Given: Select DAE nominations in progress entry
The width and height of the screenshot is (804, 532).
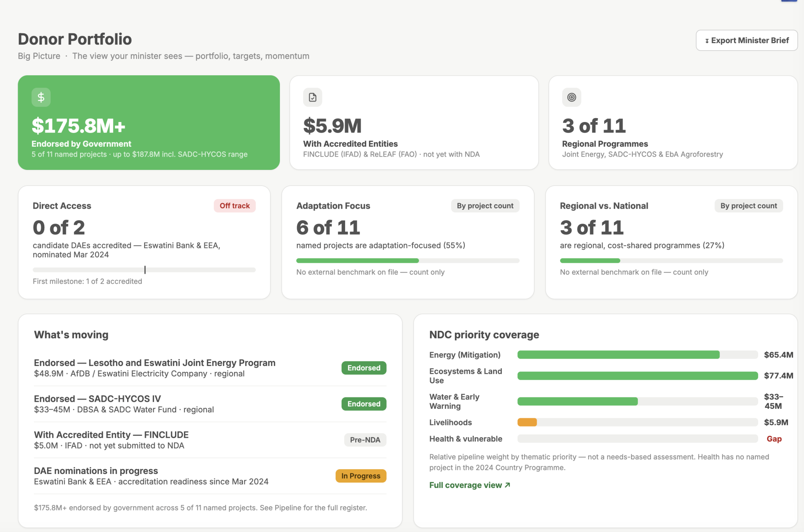Looking at the screenshot, I should point(210,476).
